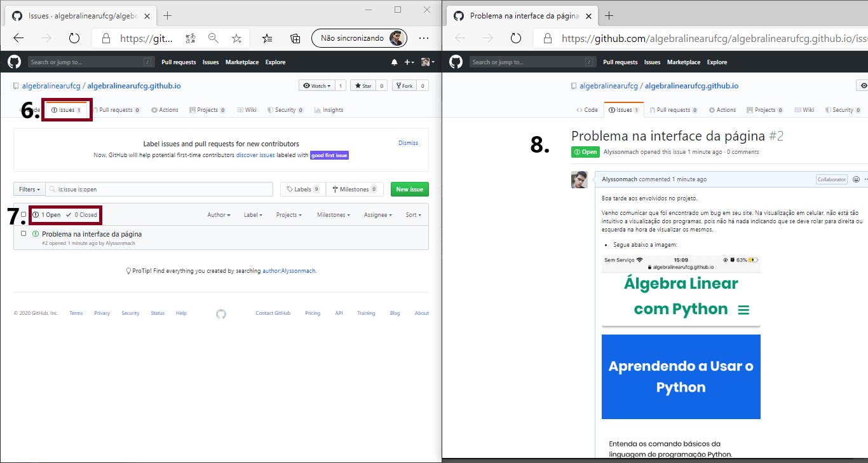Expand the Assignee filter dropdown
The height and width of the screenshot is (463, 868).
[x=378, y=215]
